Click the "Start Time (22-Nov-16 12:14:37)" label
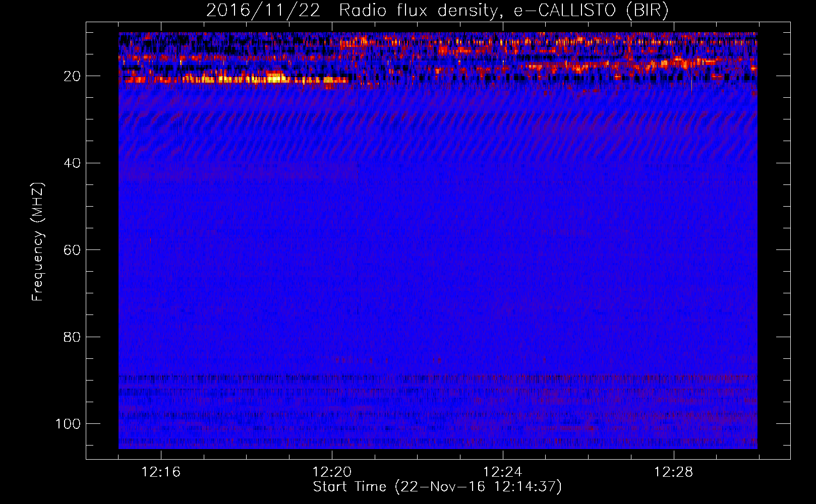The height and width of the screenshot is (504, 816). 437,487
